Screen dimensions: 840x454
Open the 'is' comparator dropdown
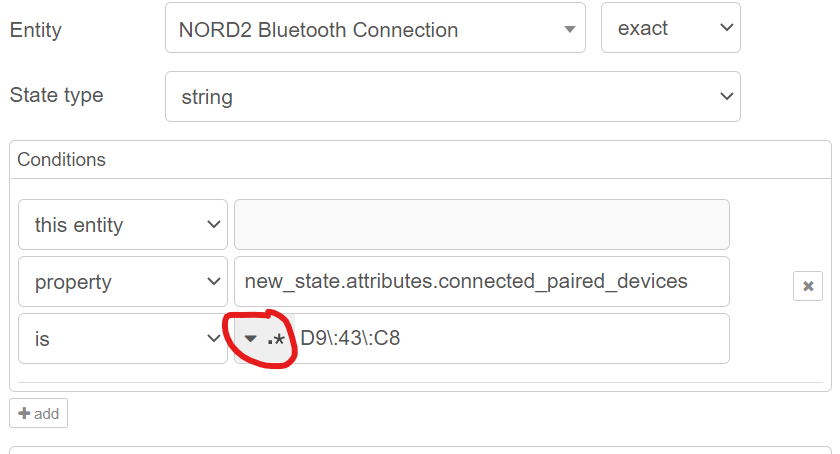click(x=123, y=339)
